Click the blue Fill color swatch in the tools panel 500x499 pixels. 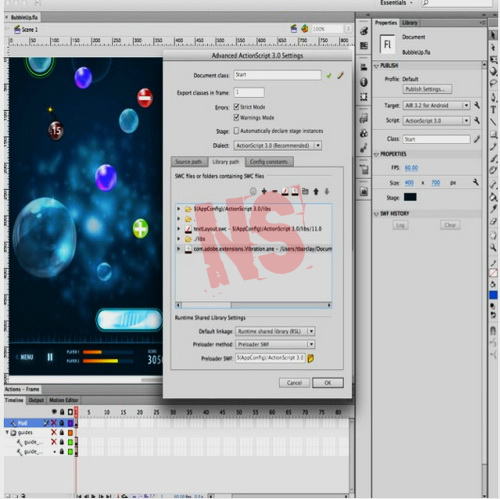(x=493, y=295)
